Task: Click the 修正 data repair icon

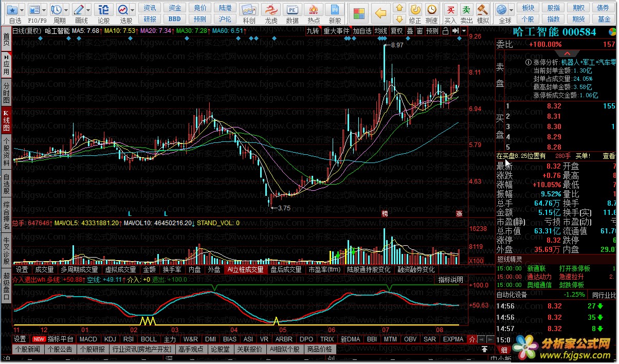Action: 415,9
